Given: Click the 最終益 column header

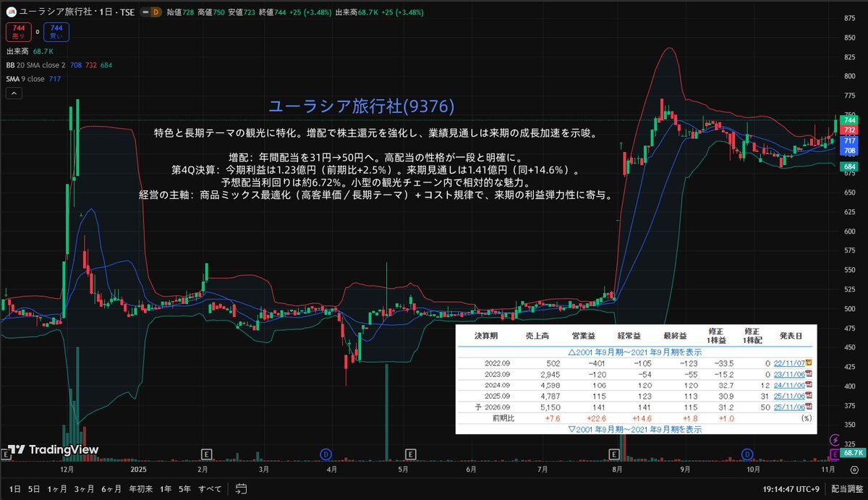Looking at the screenshot, I should [676, 337].
